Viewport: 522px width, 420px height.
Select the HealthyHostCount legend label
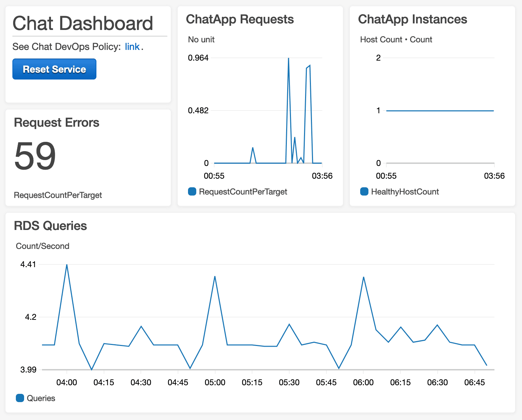coord(405,192)
